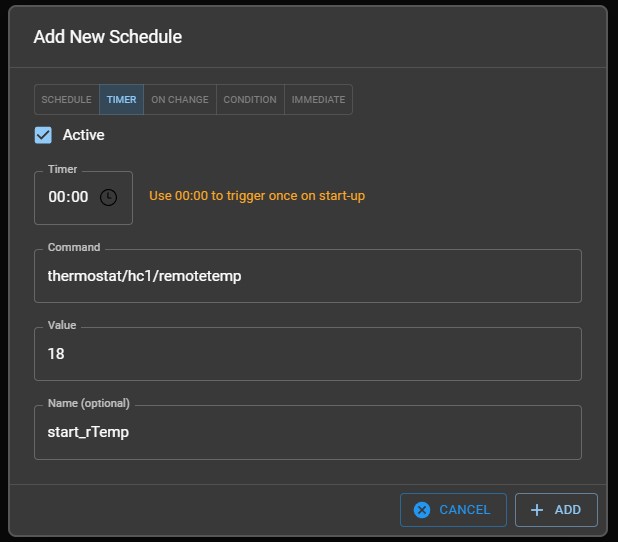618x542 pixels.
Task: Switch to the IMMEDIATE tab
Action: click(x=318, y=100)
